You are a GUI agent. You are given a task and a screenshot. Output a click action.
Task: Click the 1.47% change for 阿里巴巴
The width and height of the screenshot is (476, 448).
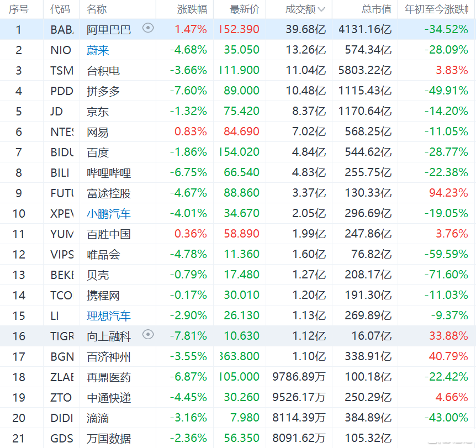[x=191, y=29]
